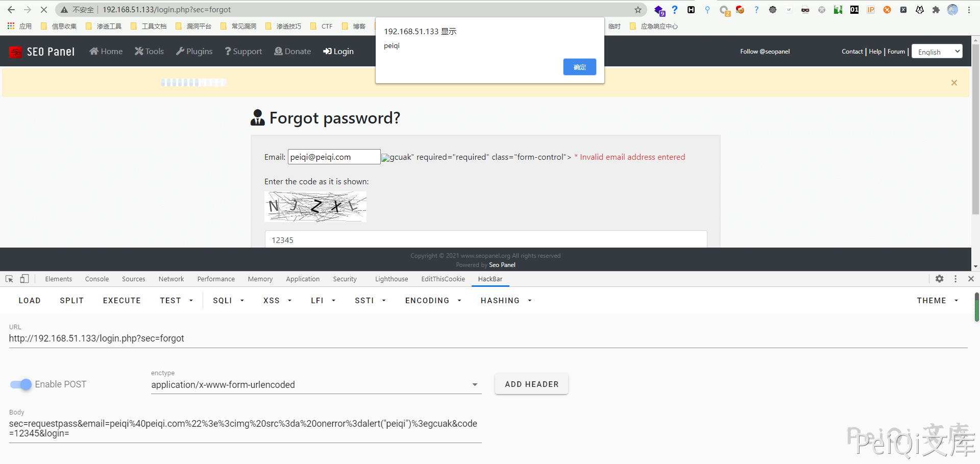This screenshot has width=980, height=464.
Task: Toggle the Enable POST switch
Action: coord(21,384)
